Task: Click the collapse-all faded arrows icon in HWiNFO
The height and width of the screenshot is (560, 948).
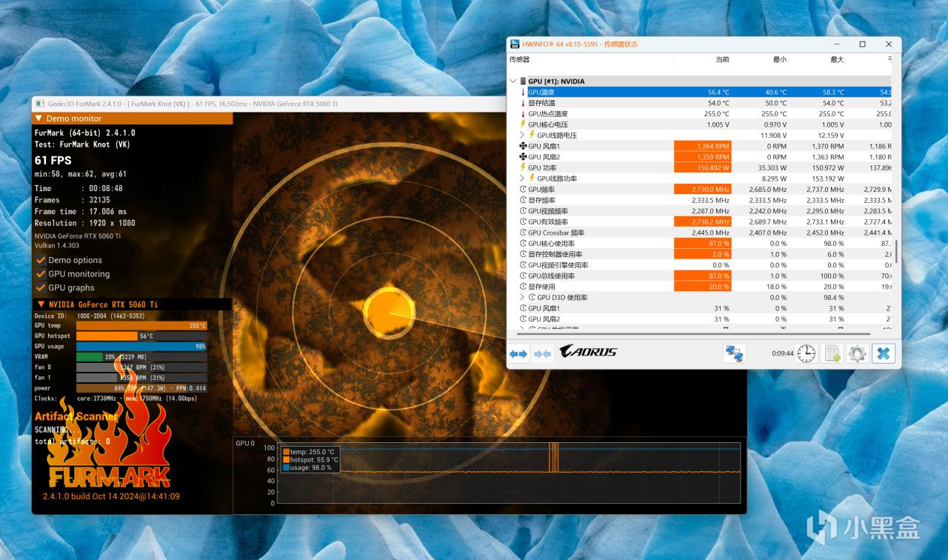Action: [x=543, y=354]
